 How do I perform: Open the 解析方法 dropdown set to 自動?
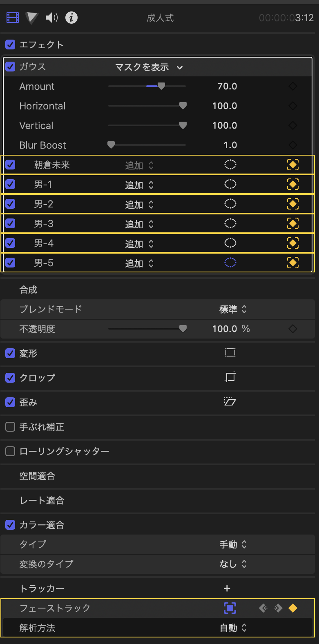click(233, 628)
